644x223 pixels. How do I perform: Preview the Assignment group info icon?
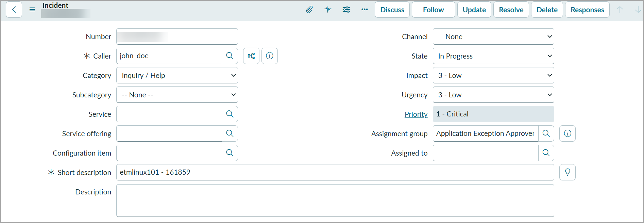pos(567,133)
